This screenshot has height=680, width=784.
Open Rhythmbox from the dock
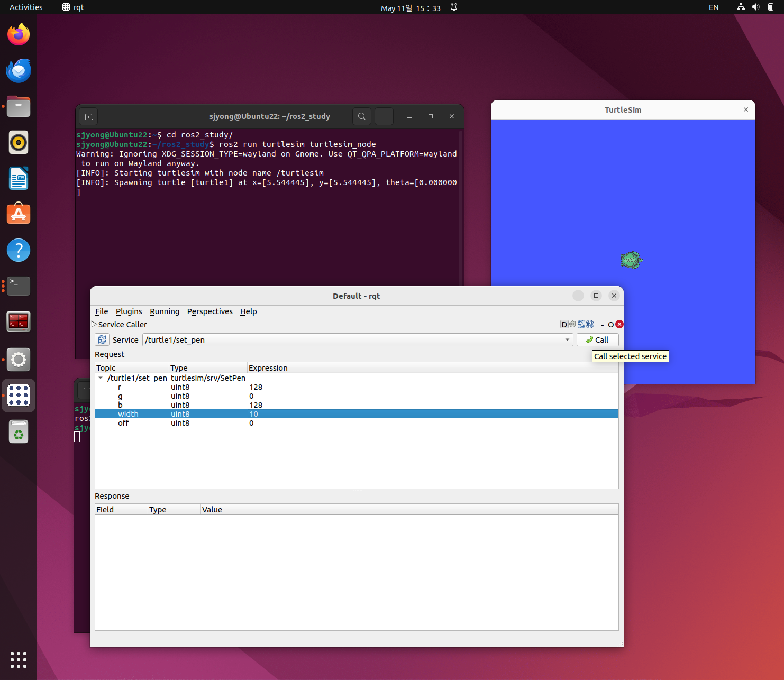(19, 142)
